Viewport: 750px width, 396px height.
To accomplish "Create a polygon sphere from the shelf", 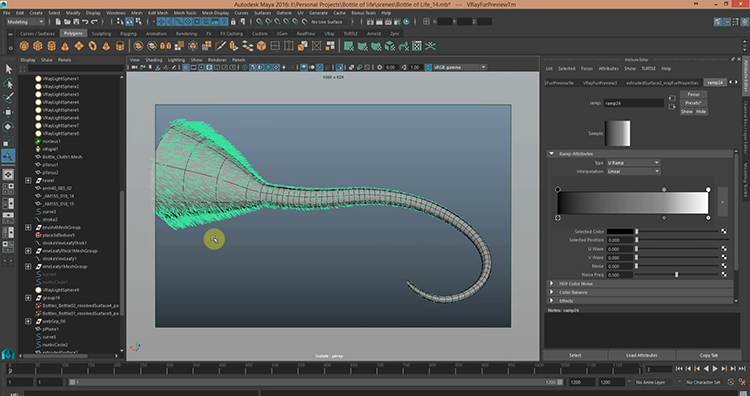I will [x=24, y=46].
